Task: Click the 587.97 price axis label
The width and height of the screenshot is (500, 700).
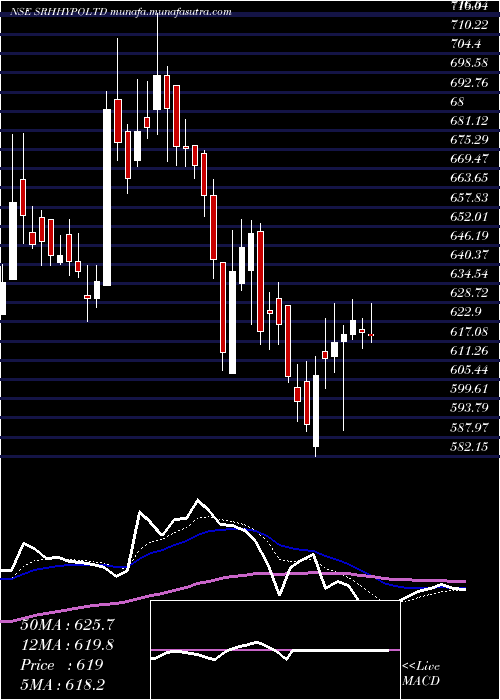Action: (x=469, y=428)
